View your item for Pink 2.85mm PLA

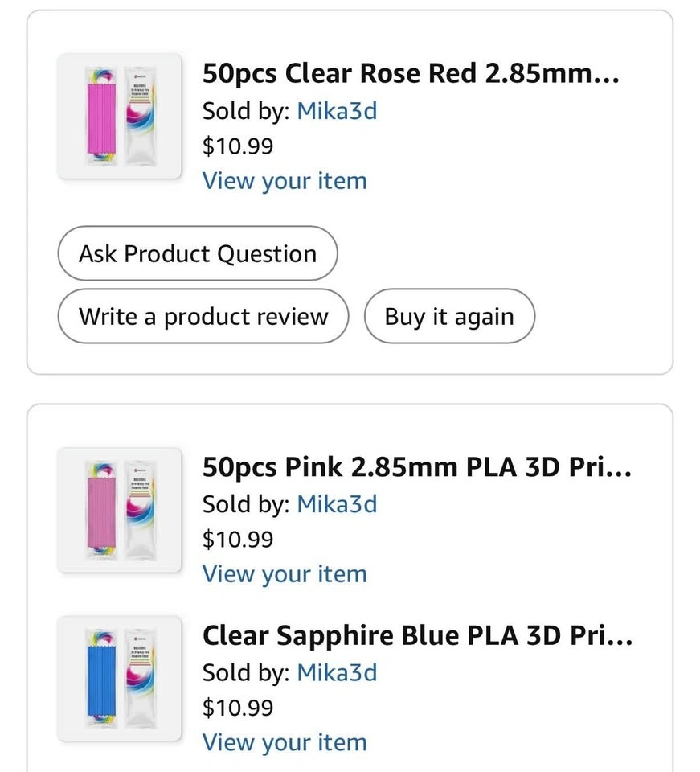point(285,574)
